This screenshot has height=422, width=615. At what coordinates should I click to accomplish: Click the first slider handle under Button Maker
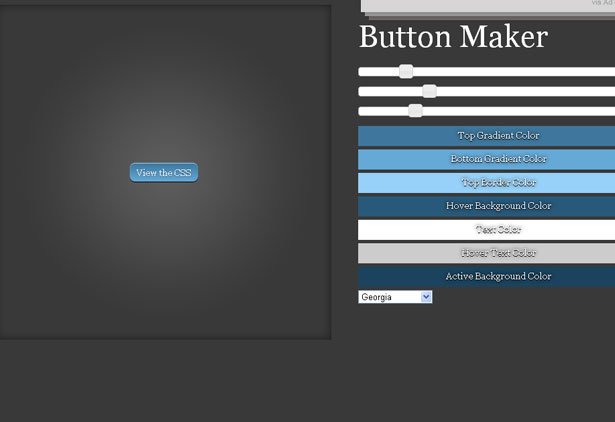pos(406,71)
